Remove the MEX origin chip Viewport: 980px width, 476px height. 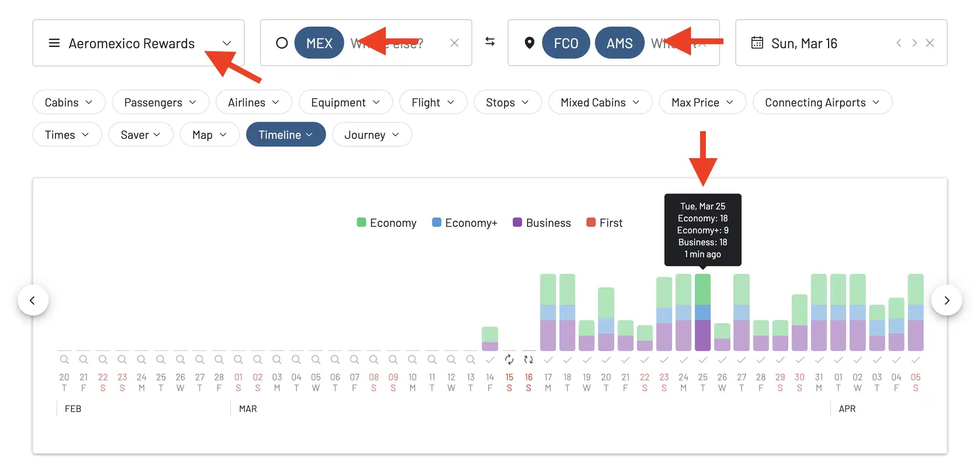coord(319,43)
